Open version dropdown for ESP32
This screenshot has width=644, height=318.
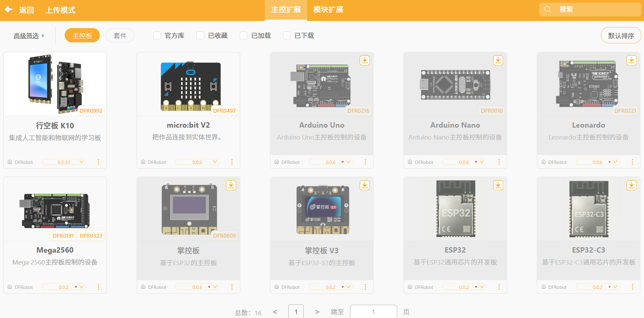464,287
